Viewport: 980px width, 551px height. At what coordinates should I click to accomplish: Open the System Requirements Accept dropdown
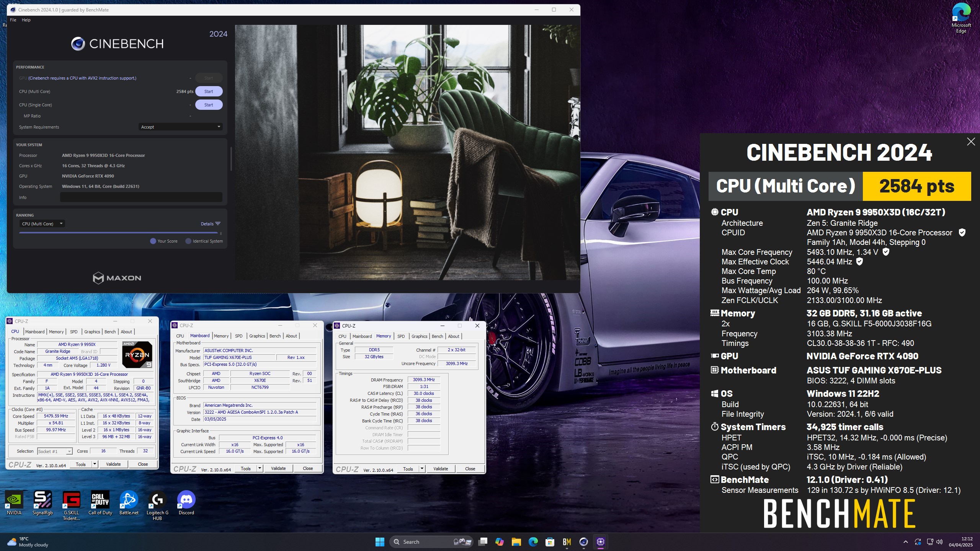click(x=180, y=127)
